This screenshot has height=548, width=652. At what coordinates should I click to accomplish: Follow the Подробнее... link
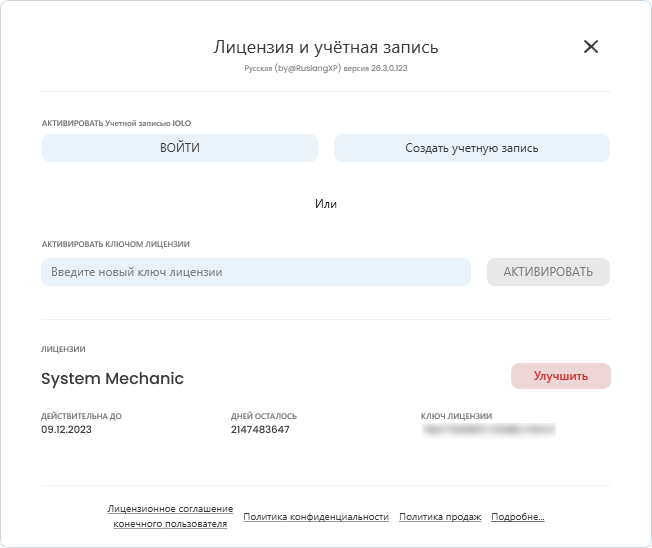tap(518, 517)
